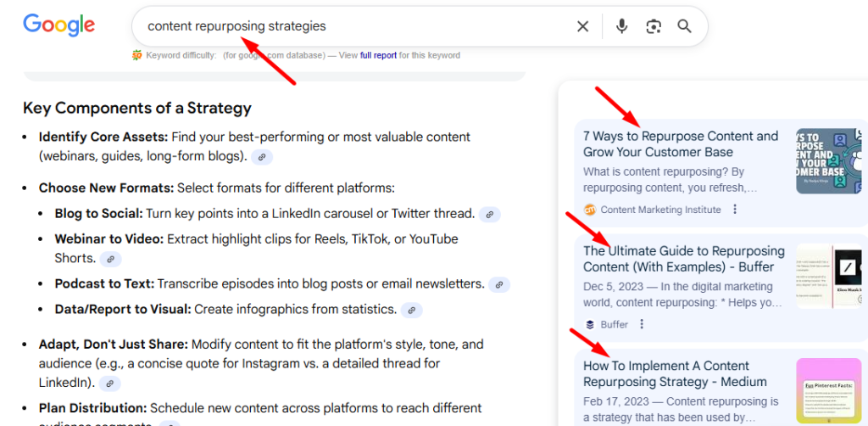
Task: Start voice search with the microphone icon
Action: click(x=621, y=26)
